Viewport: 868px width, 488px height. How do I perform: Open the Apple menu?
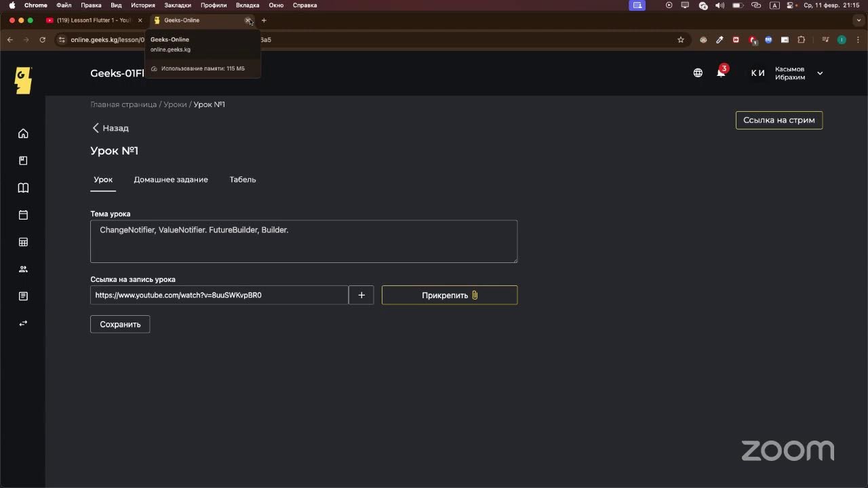12,5
